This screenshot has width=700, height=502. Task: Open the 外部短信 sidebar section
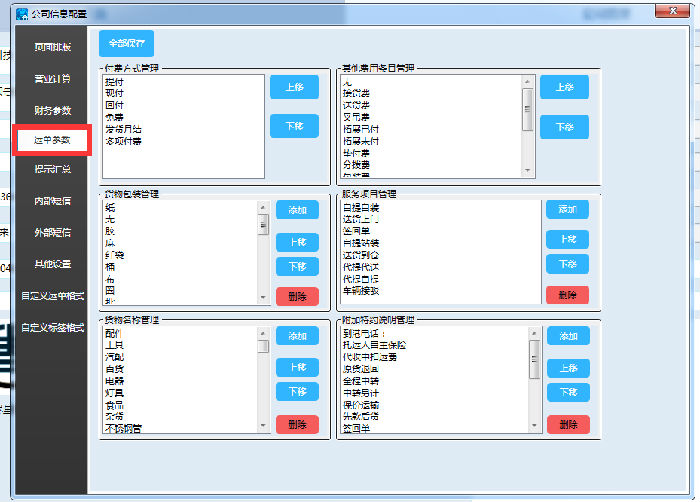pyautogui.click(x=52, y=233)
